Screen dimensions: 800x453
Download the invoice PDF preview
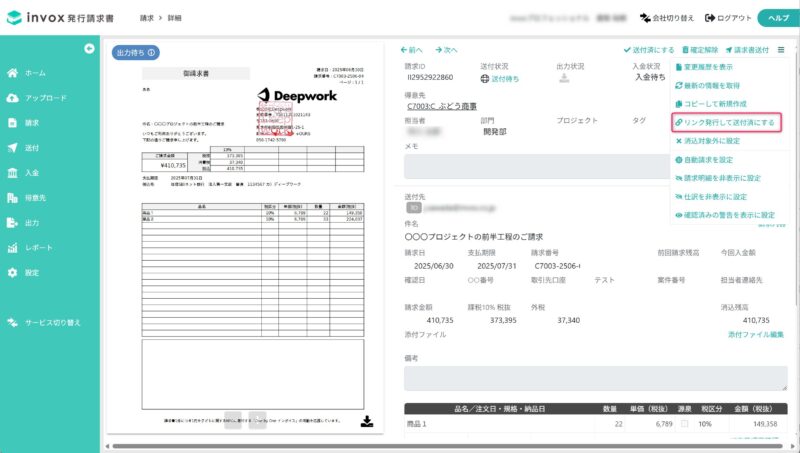click(x=367, y=421)
